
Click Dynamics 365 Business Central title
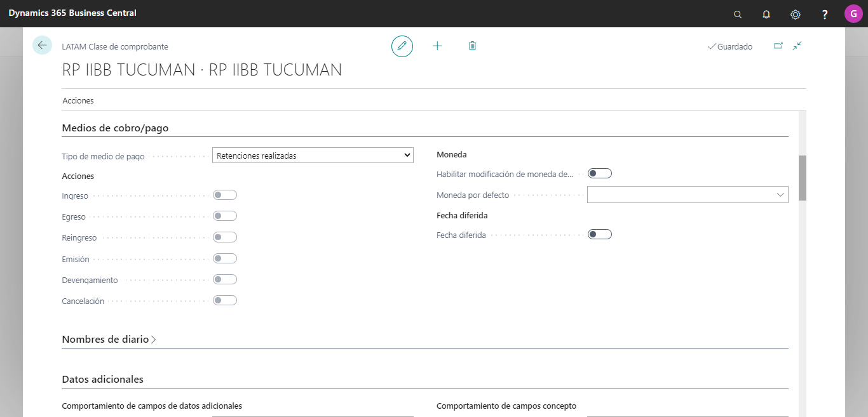[72, 13]
